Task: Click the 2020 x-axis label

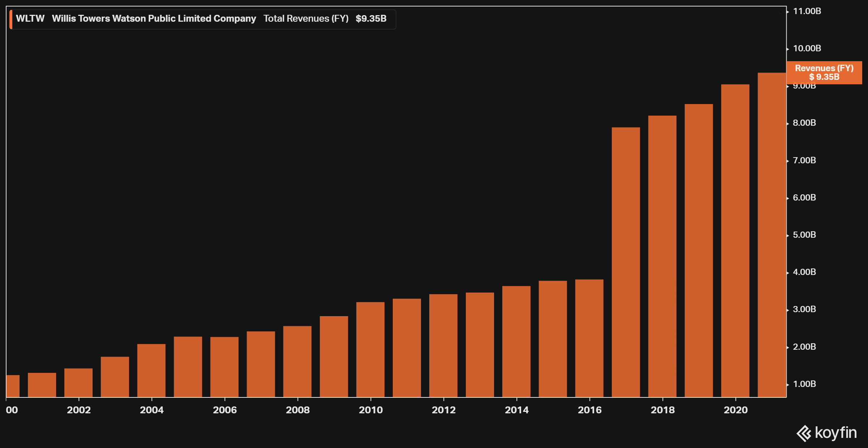Action: [x=736, y=410]
